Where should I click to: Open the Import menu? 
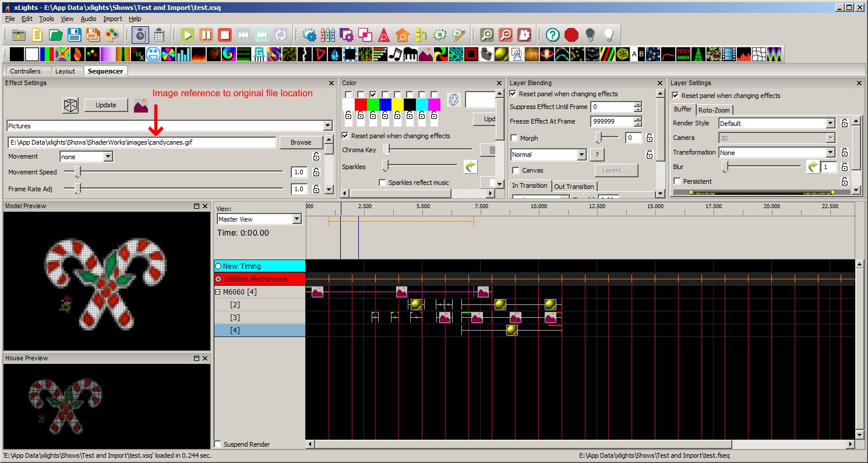tap(112, 19)
